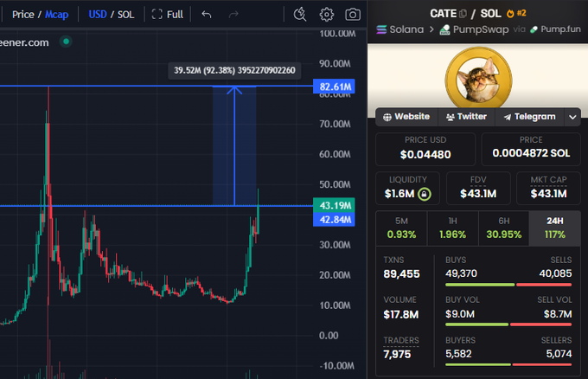This screenshot has width=588, height=379.
Task: Copy CATE token address icon
Action: (x=463, y=14)
